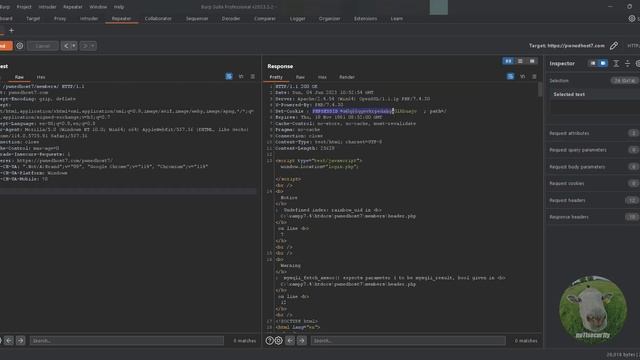640x360 pixels.
Task: Click Response pane vertical scrollbar
Action: pos(540,90)
